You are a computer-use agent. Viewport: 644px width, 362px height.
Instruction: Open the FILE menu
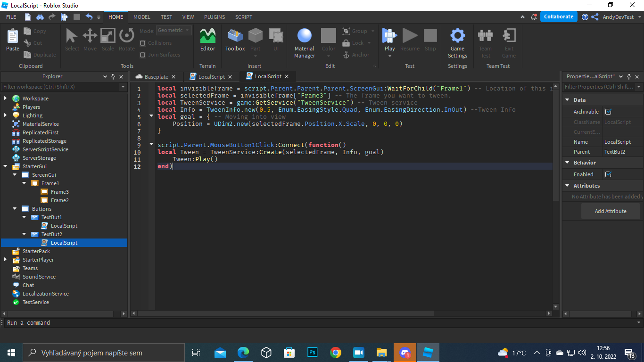click(x=11, y=17)
